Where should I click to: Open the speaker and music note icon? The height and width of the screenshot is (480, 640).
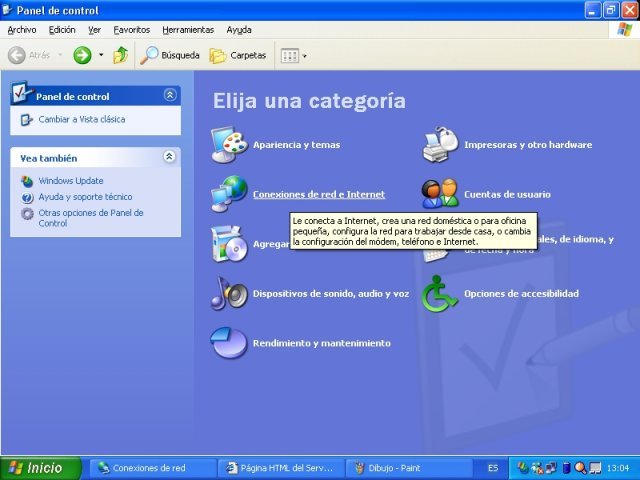point(229,293)
